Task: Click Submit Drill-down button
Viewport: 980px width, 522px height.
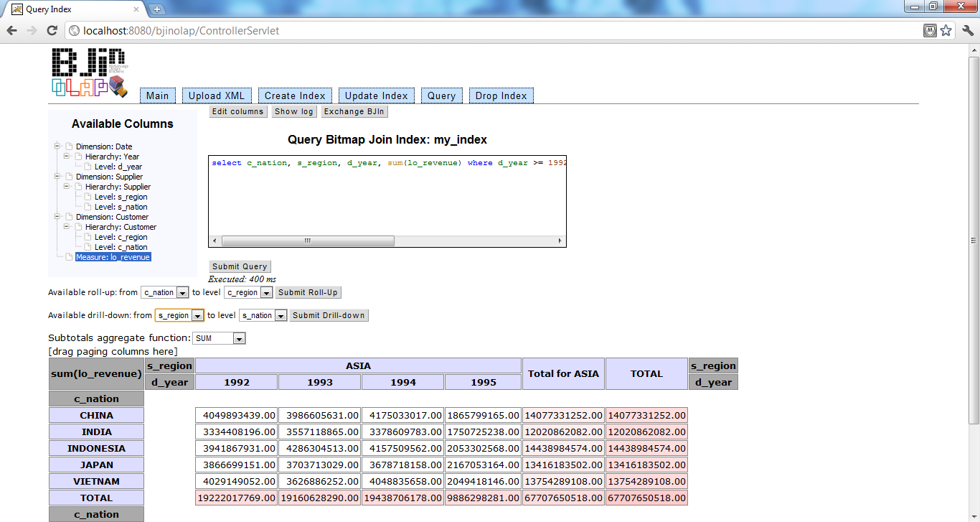Action: pyautogui.click(x=329, y=315)
